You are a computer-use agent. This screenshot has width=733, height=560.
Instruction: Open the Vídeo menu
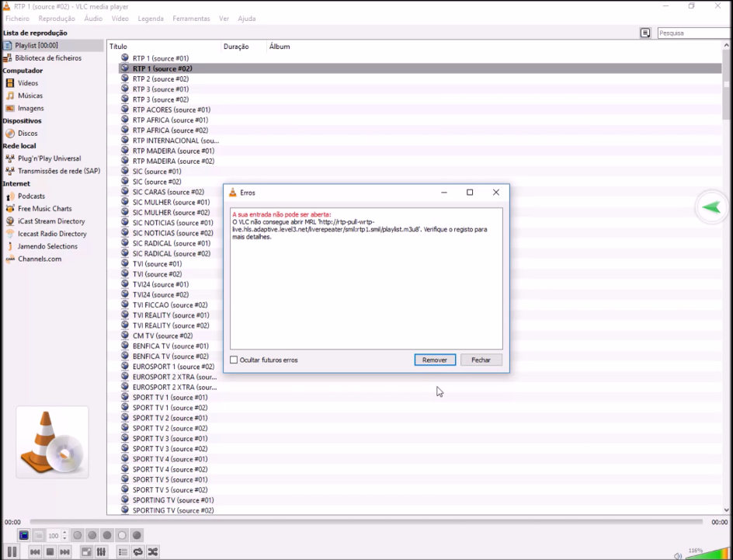[x=120, y=19]
